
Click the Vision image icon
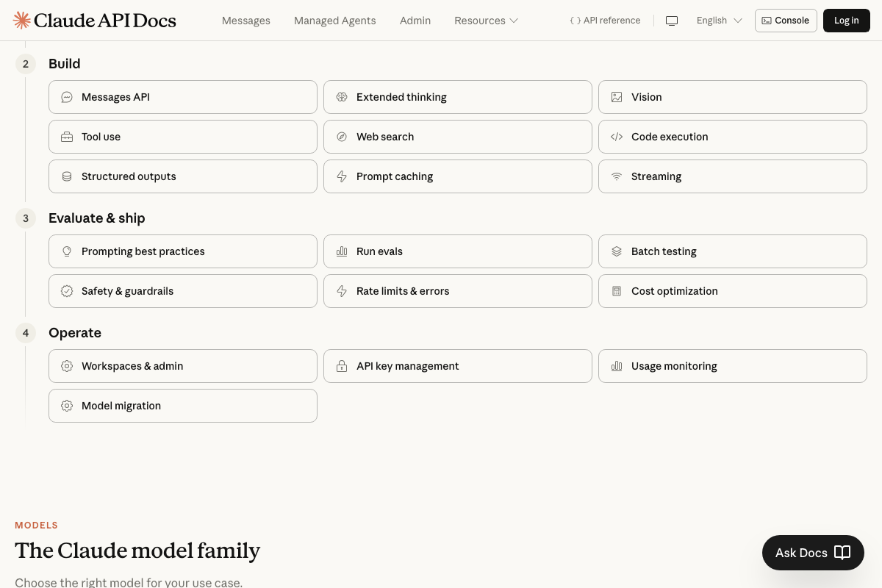(617, 97)
